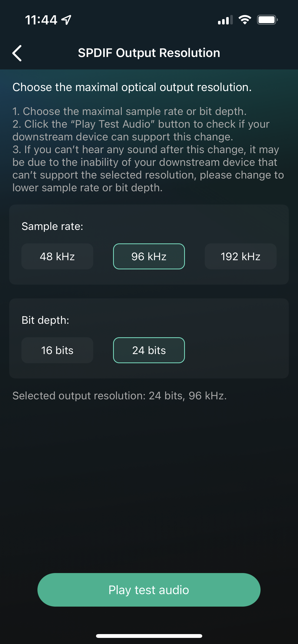The width and height of the screenshot is (298, 644).
Task: Tap the cellular signal bars icon
Action: 225,20
